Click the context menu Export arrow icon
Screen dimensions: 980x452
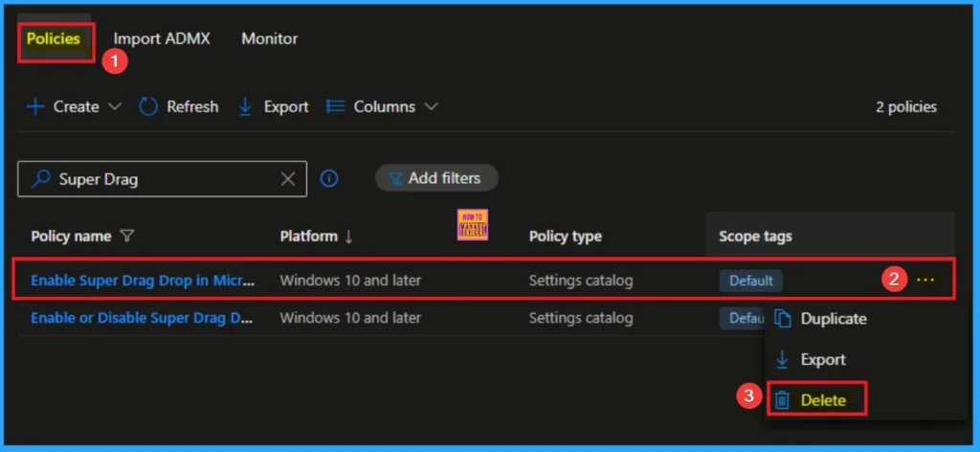click(x=782, y=359)
